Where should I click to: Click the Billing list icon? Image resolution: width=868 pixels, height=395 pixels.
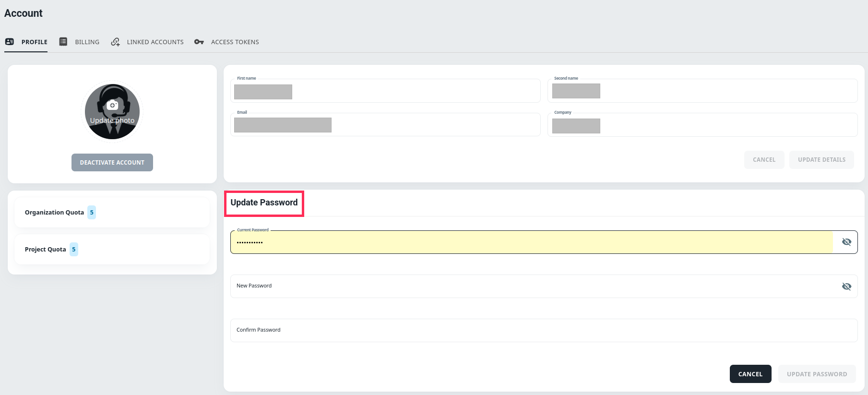63,42
